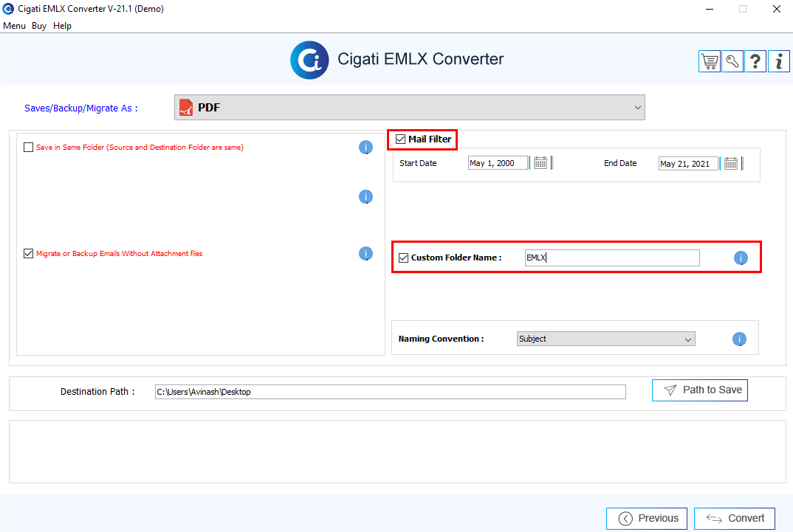Viewport: 793px width, 532px height.
Task: Open the Buy menu
Action: (39, 26)
